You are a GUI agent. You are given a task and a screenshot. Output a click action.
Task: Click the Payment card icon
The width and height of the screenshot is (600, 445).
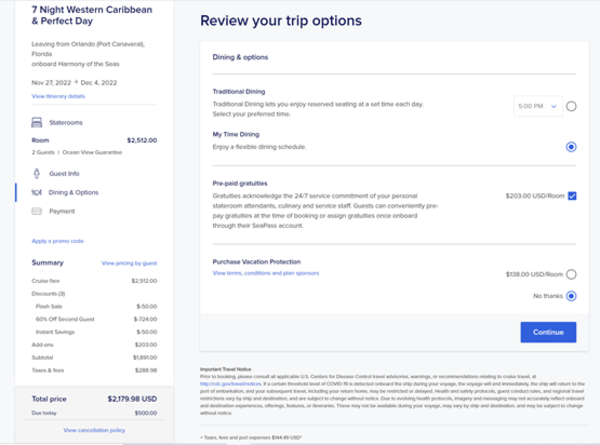37,211
